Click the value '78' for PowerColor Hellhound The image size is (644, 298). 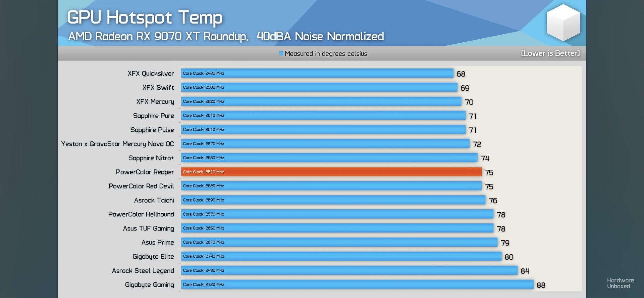click(x=501, y=215)
